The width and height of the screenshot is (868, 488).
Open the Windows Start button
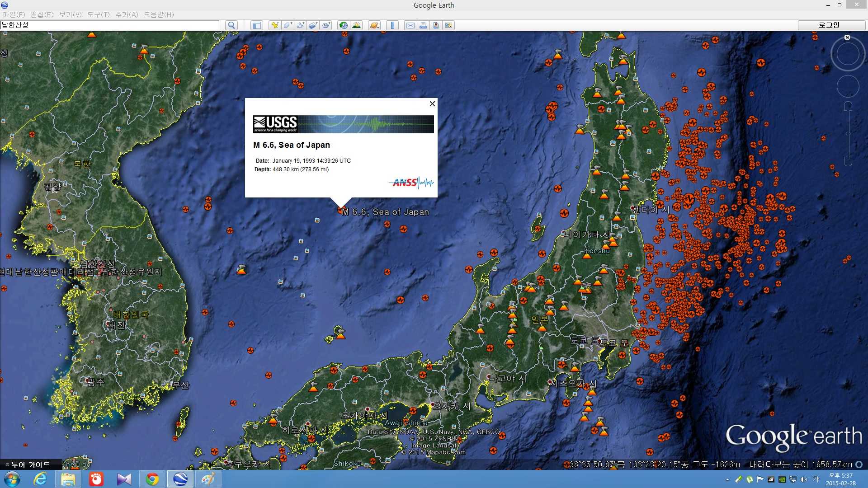(x=12, y=479)
